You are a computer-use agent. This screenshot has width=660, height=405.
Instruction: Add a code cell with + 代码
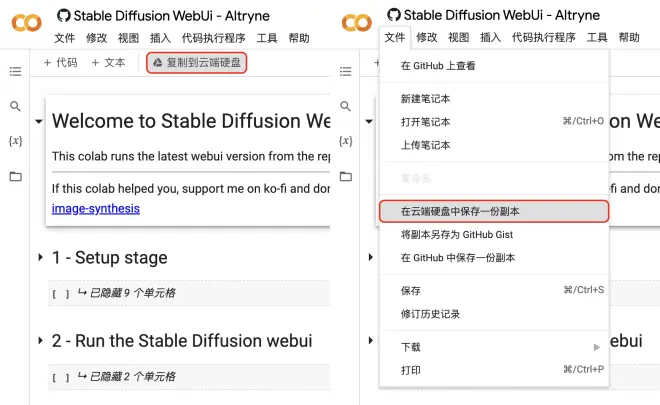pos(60,62)
